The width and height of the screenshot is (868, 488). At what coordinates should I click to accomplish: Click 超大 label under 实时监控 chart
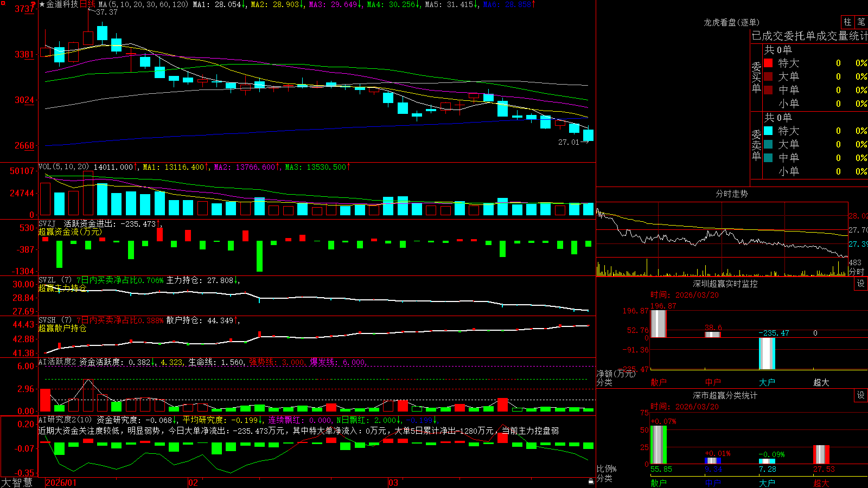pos(821,382)
